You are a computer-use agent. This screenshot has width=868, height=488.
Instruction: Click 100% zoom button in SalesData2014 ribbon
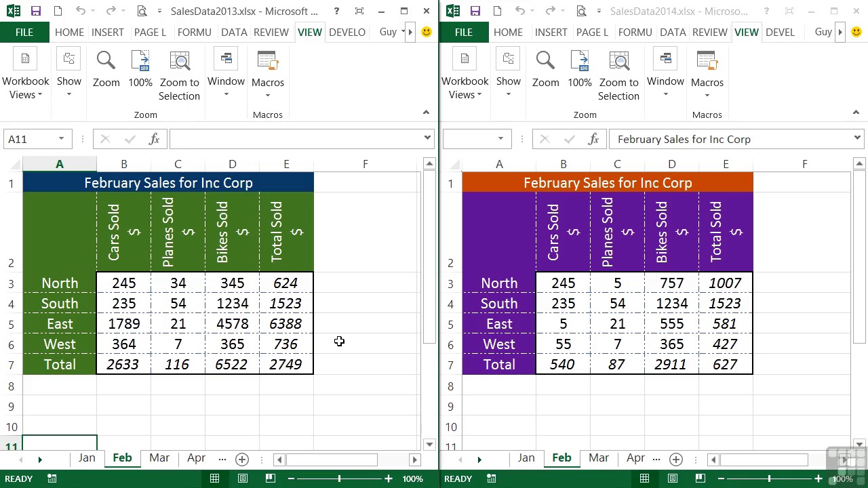(x=580, y=70)
